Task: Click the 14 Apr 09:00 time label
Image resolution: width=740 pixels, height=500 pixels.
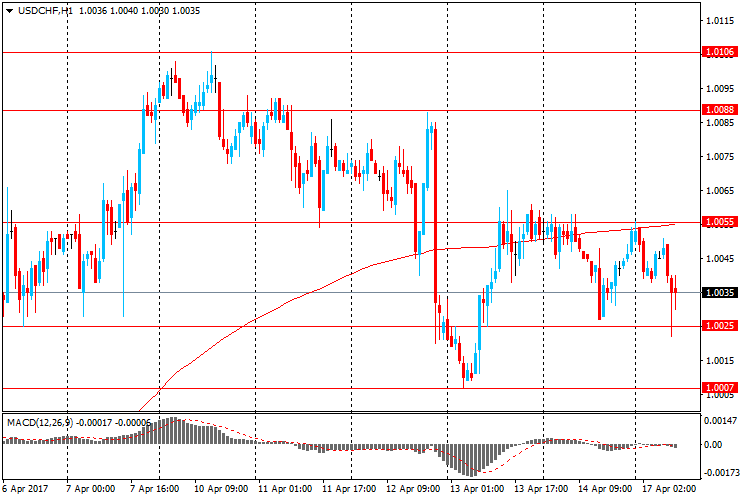Action: (x=606, y=489)
